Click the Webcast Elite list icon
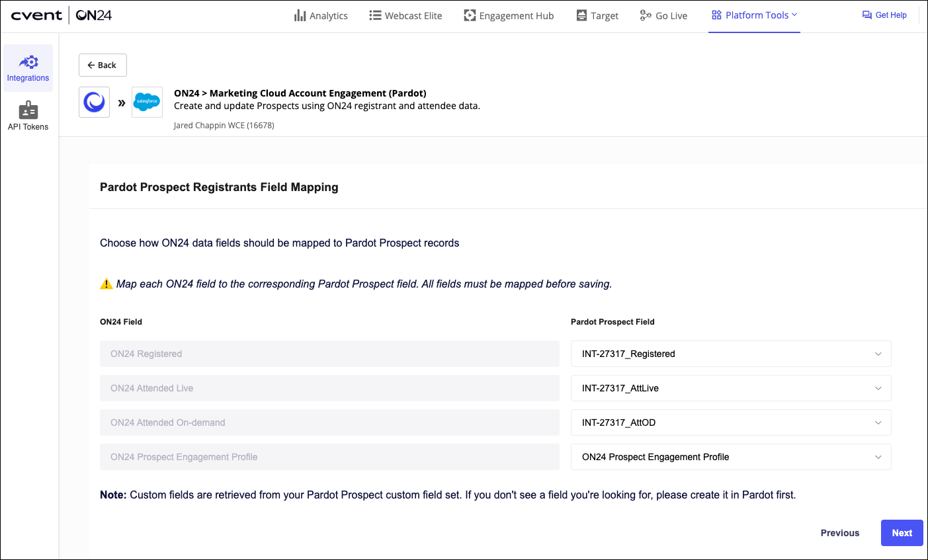This screenshot has height=560, width=928. point(375,15)
